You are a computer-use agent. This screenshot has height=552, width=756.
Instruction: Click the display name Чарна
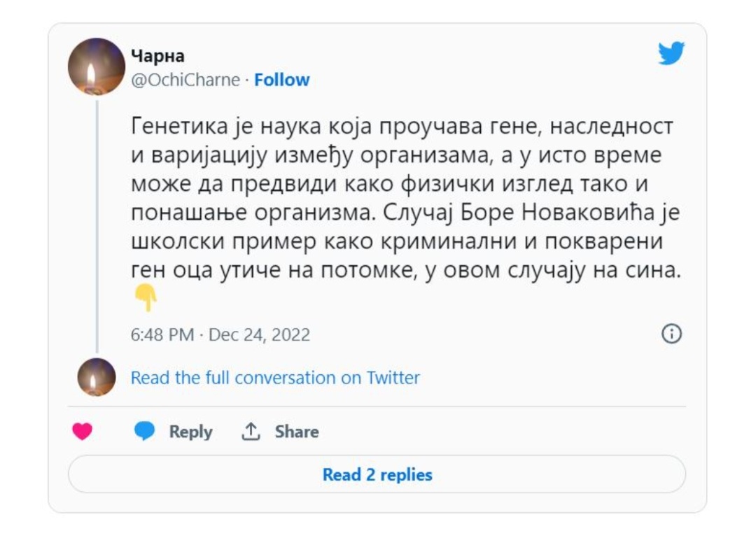pyautogui.click(x=158, y=56)
